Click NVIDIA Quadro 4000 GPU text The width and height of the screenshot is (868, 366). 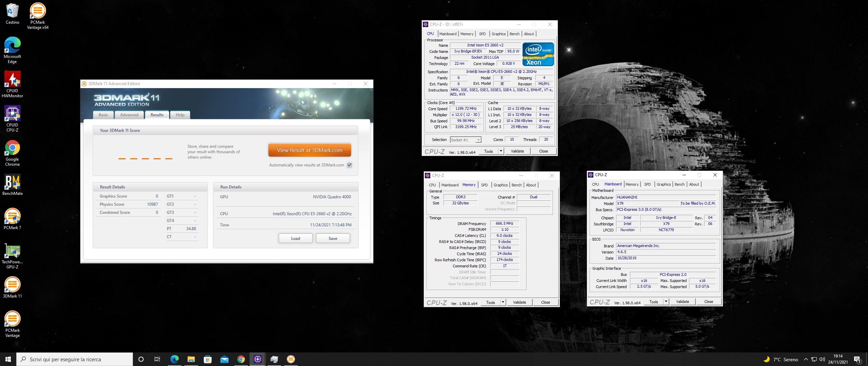[x=332, y=197]
